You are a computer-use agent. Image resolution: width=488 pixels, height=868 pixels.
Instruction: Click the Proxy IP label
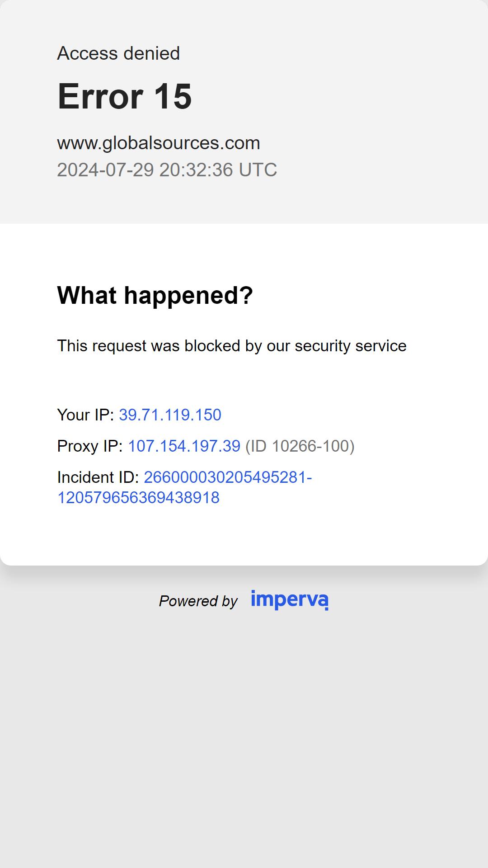click(90, 446)
